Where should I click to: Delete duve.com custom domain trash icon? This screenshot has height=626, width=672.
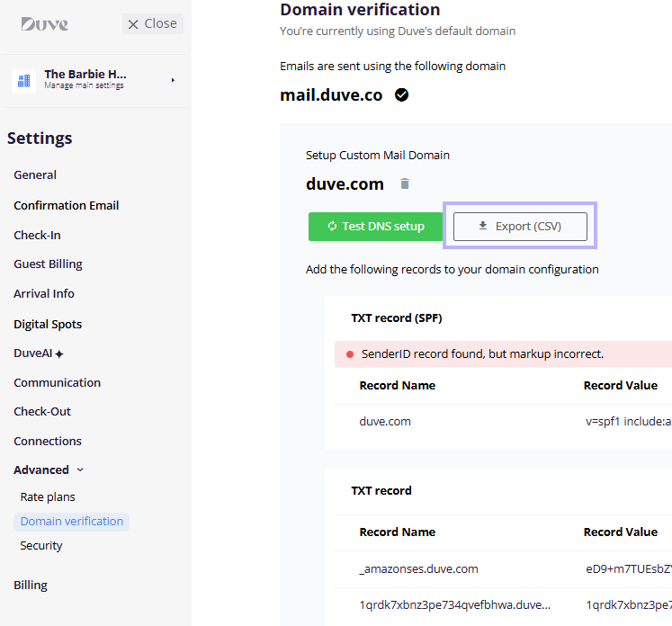pos(405,183)
